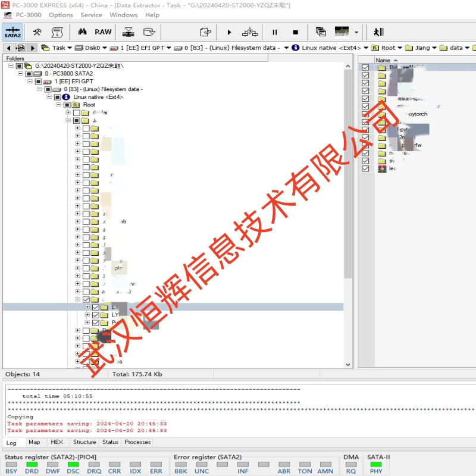Click the SATA2 port toolbar button
Image resolution: width=476 pixels, height=476 pixels.
point(12,32)
